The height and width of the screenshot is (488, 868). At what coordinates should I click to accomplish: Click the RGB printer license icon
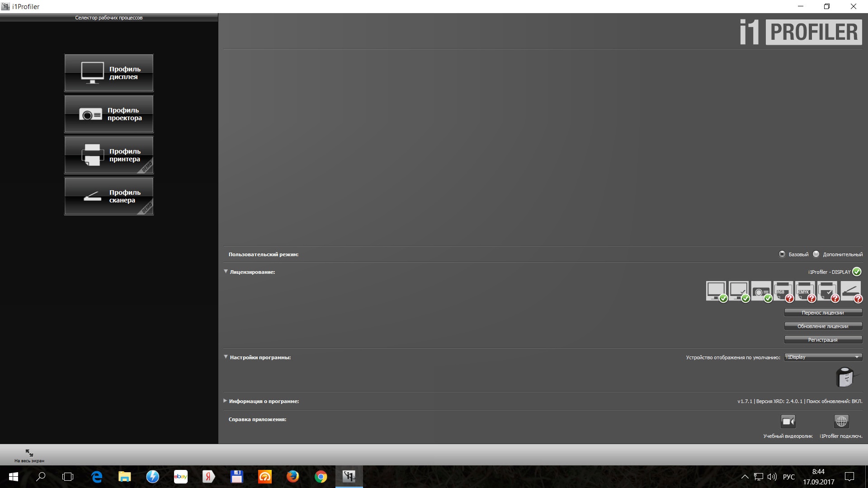[x=783, y=291]
